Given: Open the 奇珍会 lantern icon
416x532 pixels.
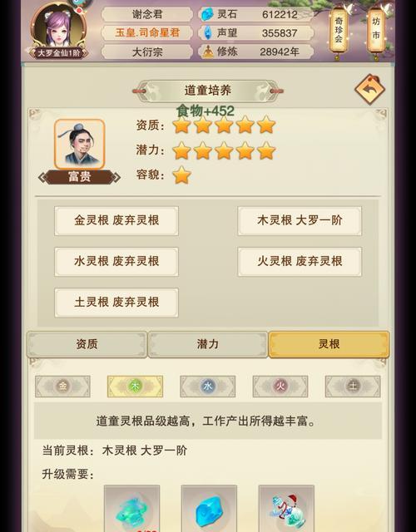Looking at the screenshot, I should pos(339,32).
